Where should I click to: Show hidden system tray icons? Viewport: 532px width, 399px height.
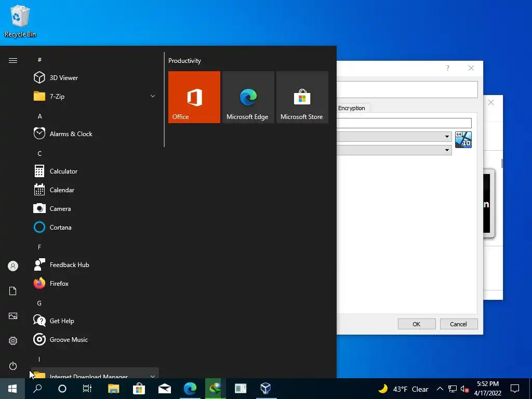440,389
